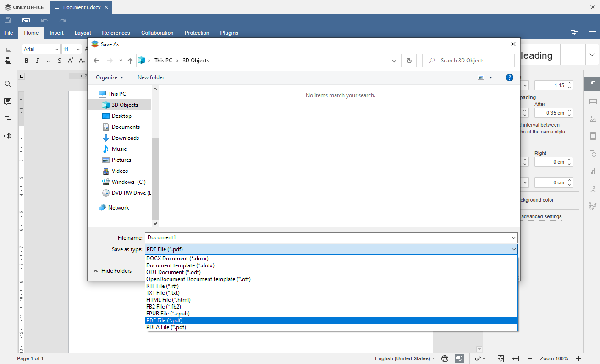This screenshot has width=600, height=364.
Task: Open the advanced settings link
Action: pyautogui.click(x=541, y=216)
